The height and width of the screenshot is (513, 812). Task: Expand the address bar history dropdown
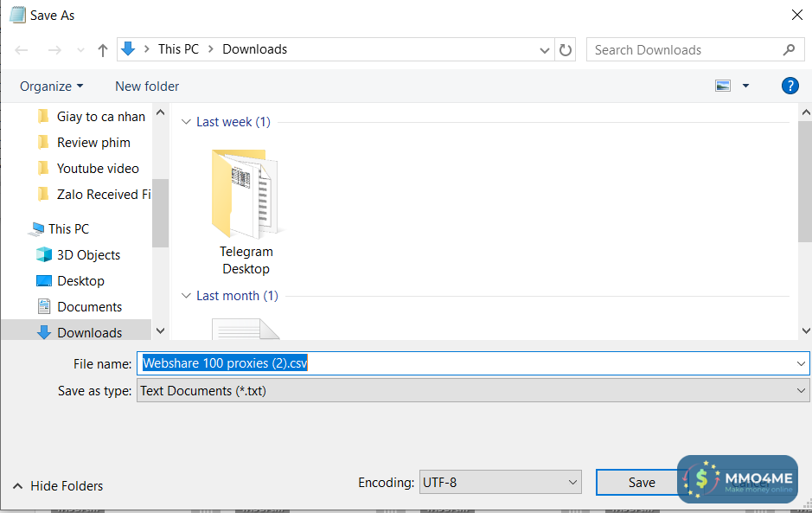tap(544, 50)
